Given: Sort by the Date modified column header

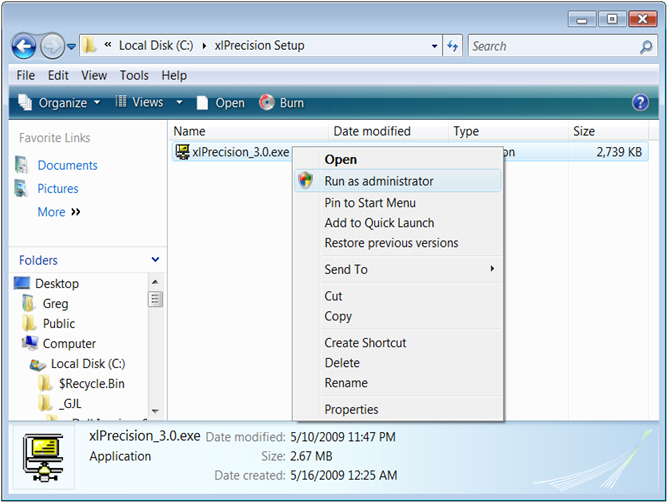Looking at the screenshot, I should (x=388, y=131).
